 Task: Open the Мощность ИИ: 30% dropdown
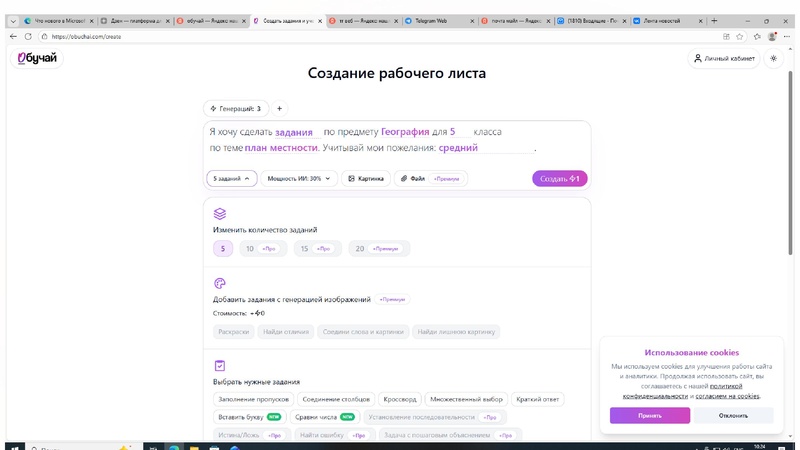[x=299, y=179]
